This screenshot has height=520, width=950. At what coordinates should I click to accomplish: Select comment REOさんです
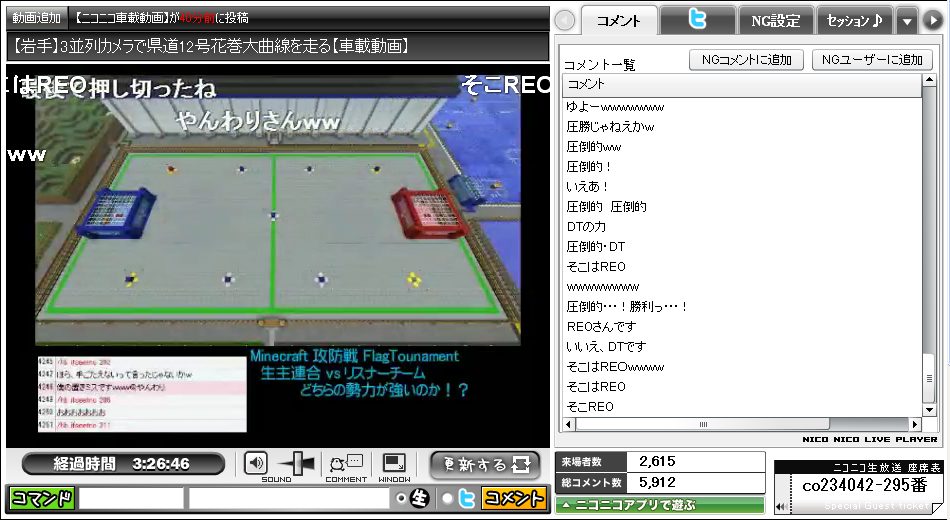pos(742,327)
